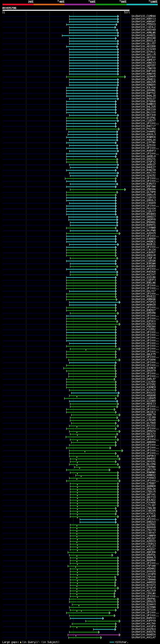Select label UniRef100_Q0IFN1
Screen dimensions: 160x644
point(143,118)
